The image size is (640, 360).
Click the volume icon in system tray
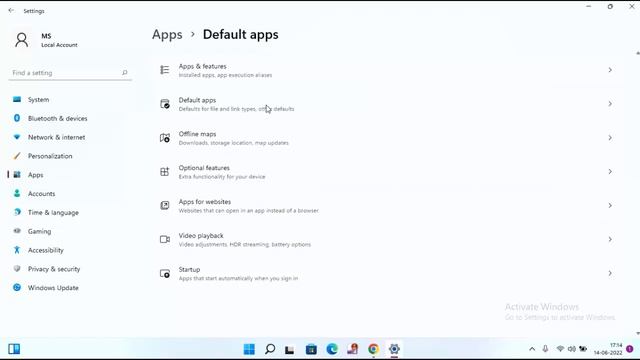click(572, 349)
